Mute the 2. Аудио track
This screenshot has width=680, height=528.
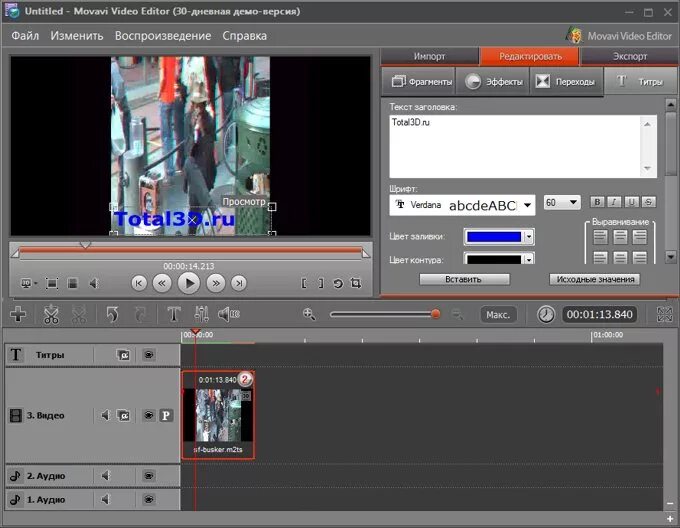point(105,476)
